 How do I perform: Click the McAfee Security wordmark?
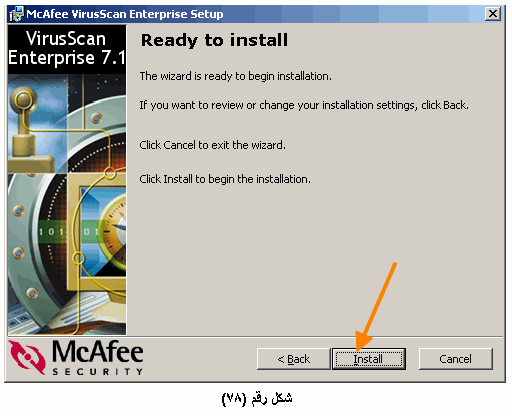pos(98,357)
